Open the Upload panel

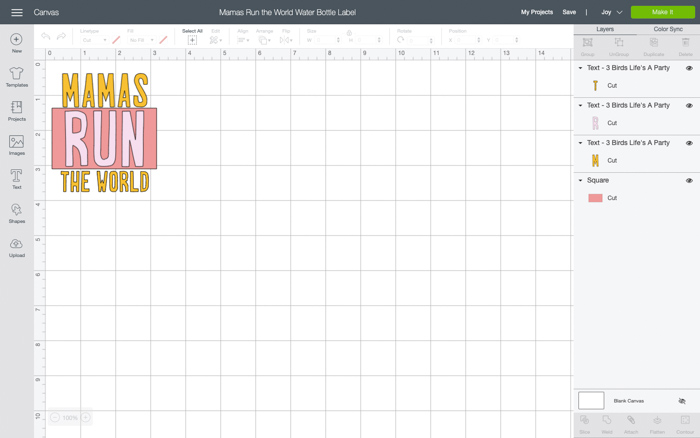tap(17, 247)
